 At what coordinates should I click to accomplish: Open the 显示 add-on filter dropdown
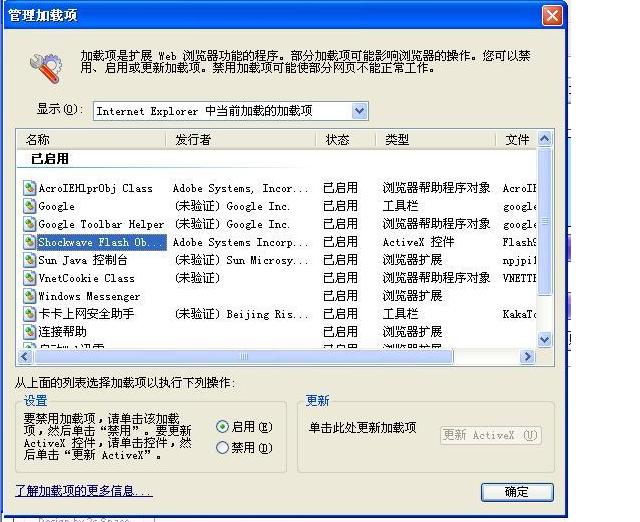coord(360,111)
